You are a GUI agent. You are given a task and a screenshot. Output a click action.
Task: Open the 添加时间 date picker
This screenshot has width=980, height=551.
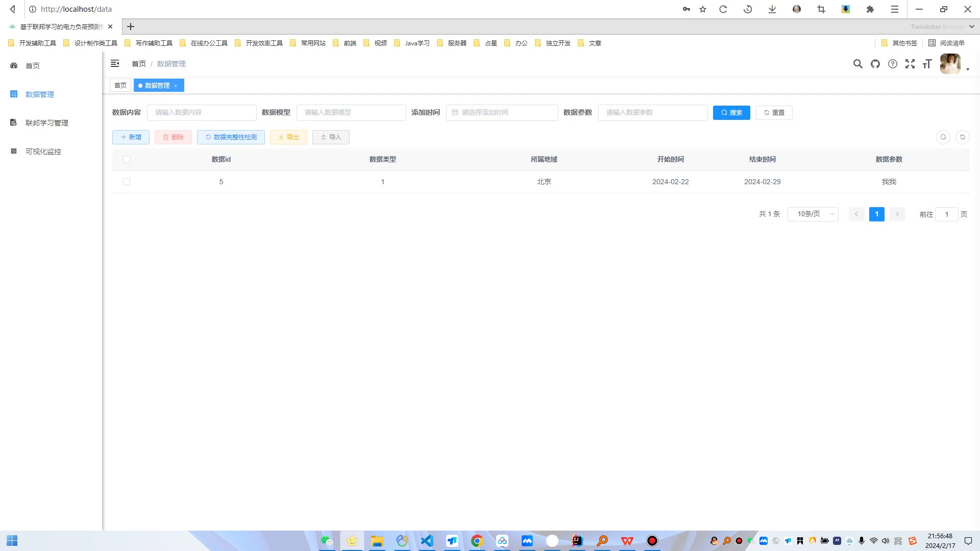coord(502,112)
